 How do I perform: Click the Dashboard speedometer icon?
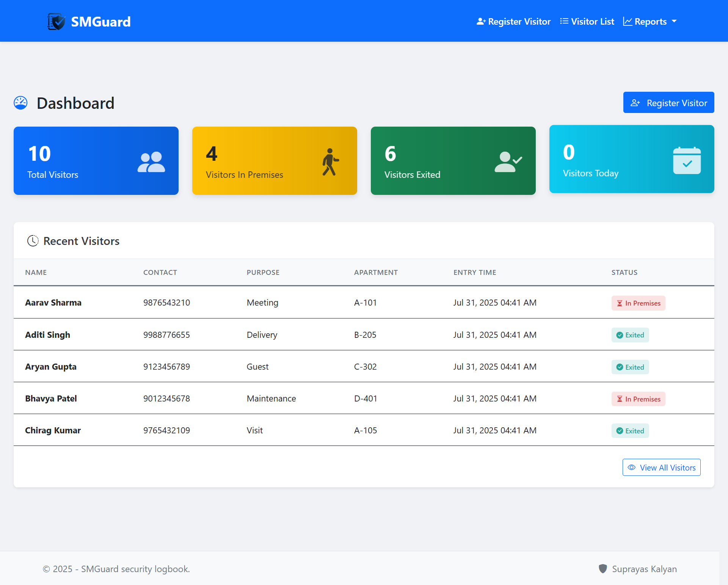(20, 103)
